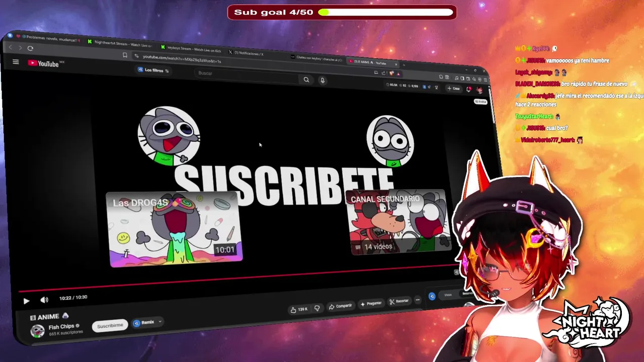644x362 pixels.
Task: Click the 665 K suscriptores text
Action: pos(66,333)
